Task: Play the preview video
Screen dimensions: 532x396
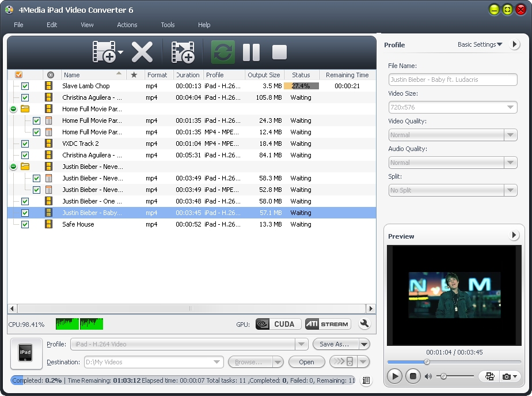Action: [394, 376]
